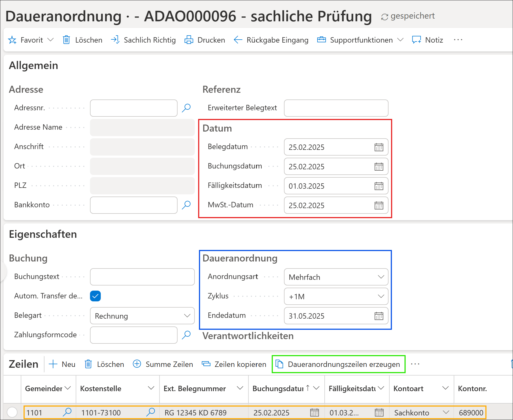Open the MwSt.-Datum calendar picker
Screen dimensions: 513x420
coord(379,205)
